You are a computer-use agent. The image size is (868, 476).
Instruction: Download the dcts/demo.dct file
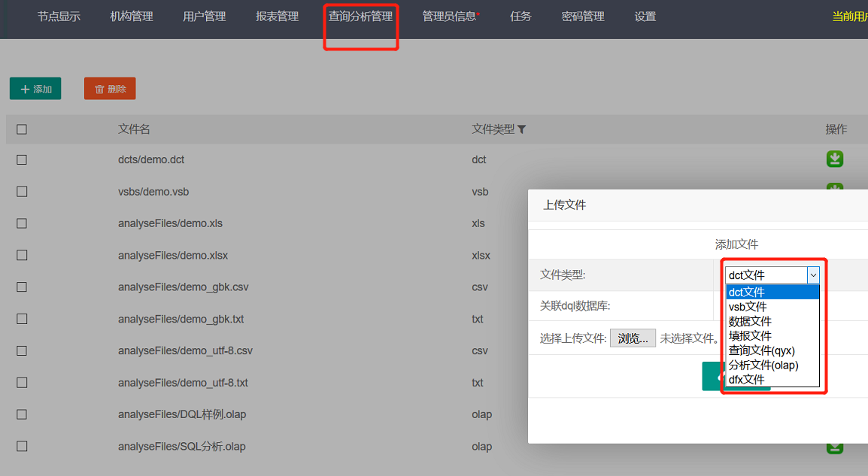835,159
